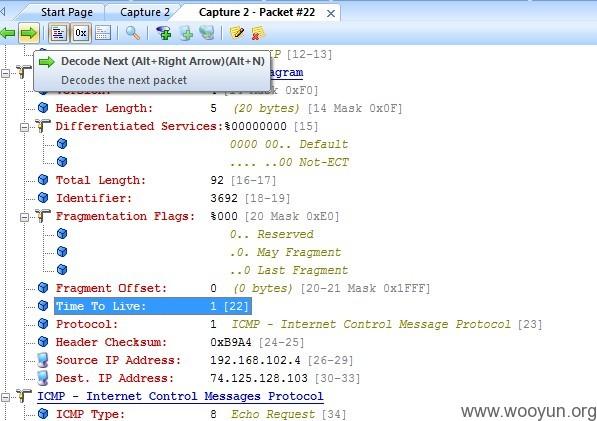Open the magnifying glass search tool
This screenshot has height=421, width=597.
click(133, 33)
